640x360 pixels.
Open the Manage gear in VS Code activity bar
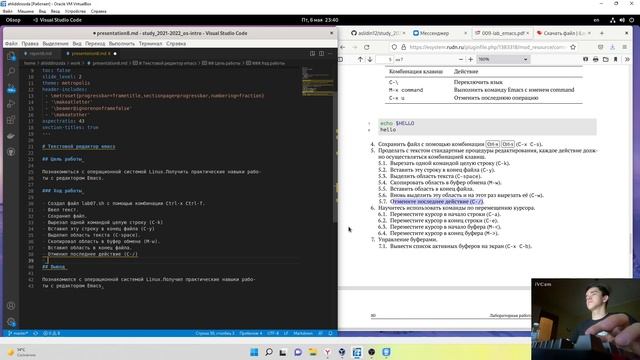click(x=11, y=322)
